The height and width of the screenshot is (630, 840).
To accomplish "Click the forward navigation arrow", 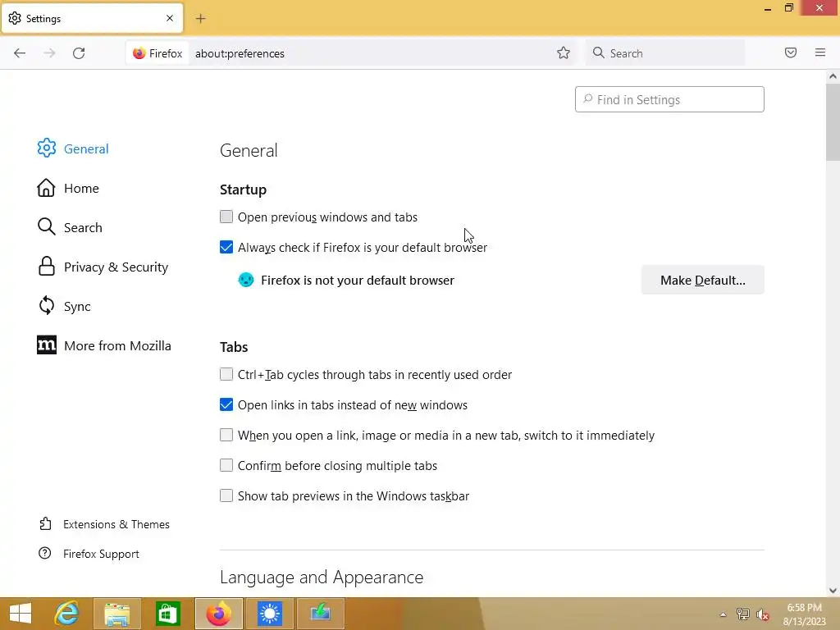I will [49, 53].
